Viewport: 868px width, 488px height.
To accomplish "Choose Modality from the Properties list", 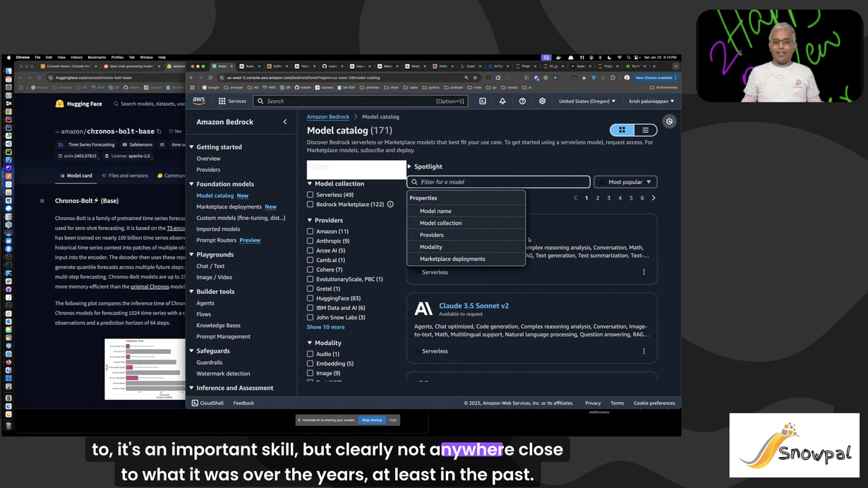I will coord(466,247).
